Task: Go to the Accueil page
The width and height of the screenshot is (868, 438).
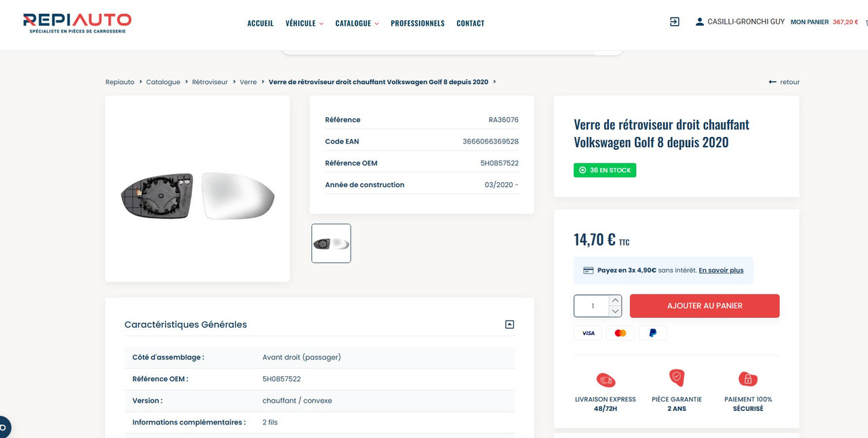Action: coord(260,23)
